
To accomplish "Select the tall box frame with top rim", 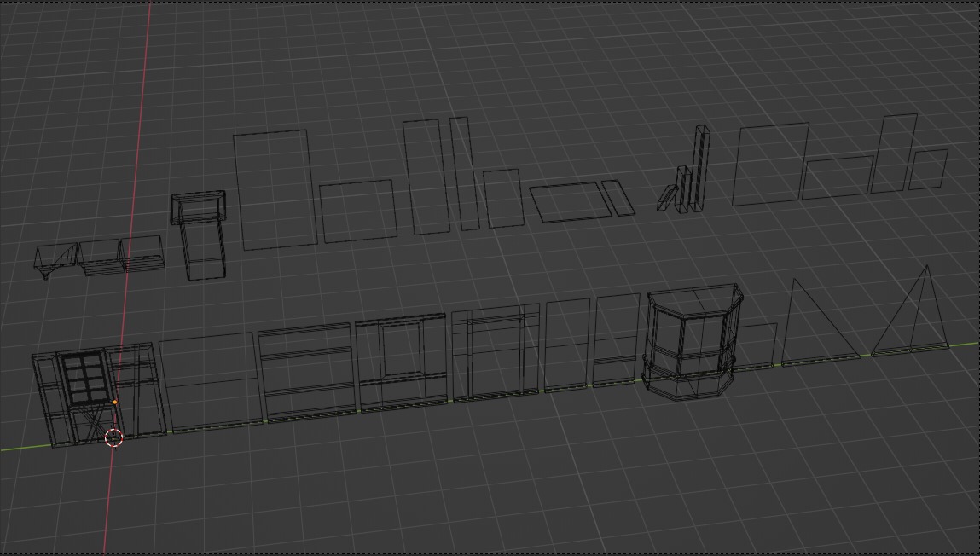I will pos(200,235).
